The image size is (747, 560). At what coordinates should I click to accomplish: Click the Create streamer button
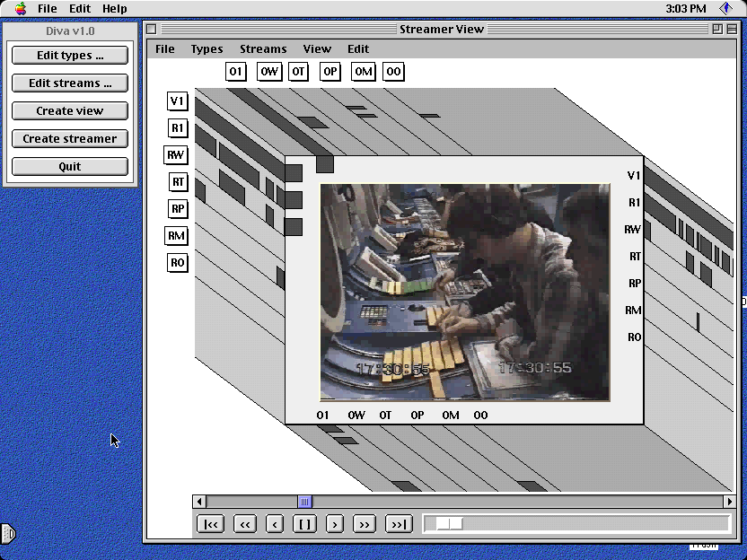coord(70,139)
